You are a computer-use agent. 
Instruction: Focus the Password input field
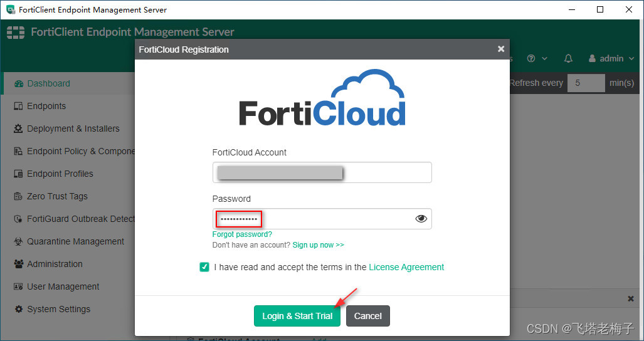[x=322, y=219]
